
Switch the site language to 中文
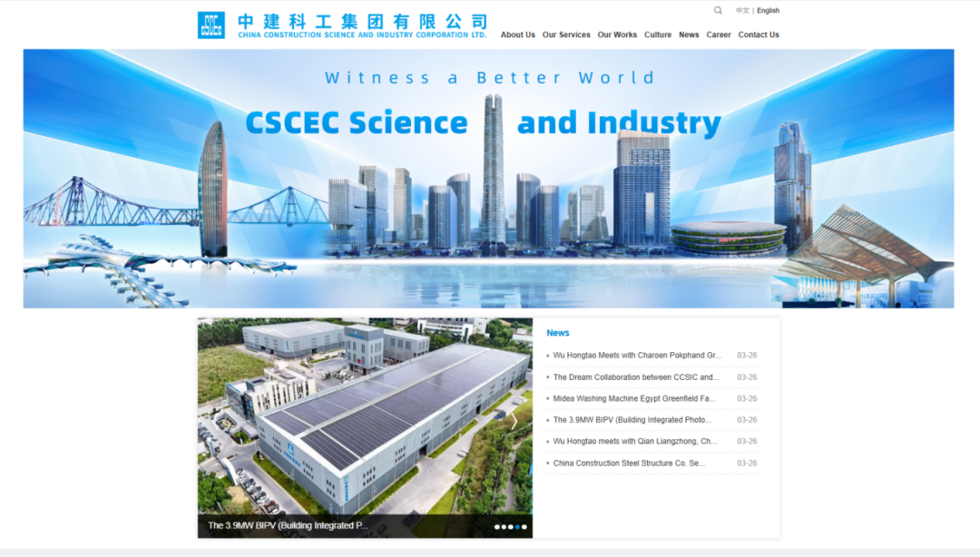(x=742, y=11)
